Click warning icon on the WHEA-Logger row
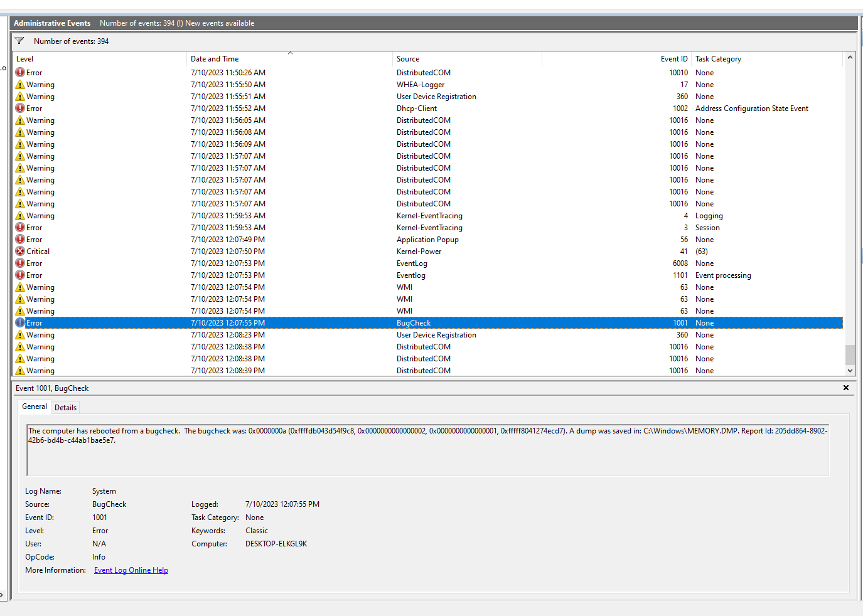Screen dimensions: 863x616 20,85
